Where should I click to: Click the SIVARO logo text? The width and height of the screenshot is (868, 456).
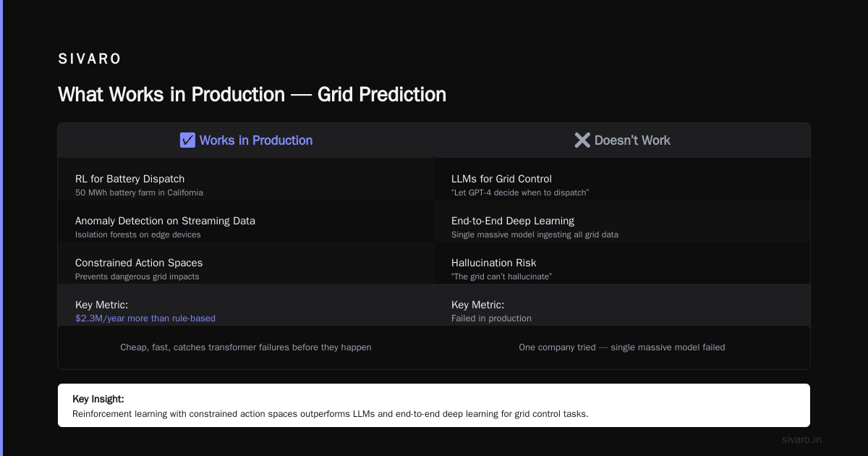[x=90, y=59]
